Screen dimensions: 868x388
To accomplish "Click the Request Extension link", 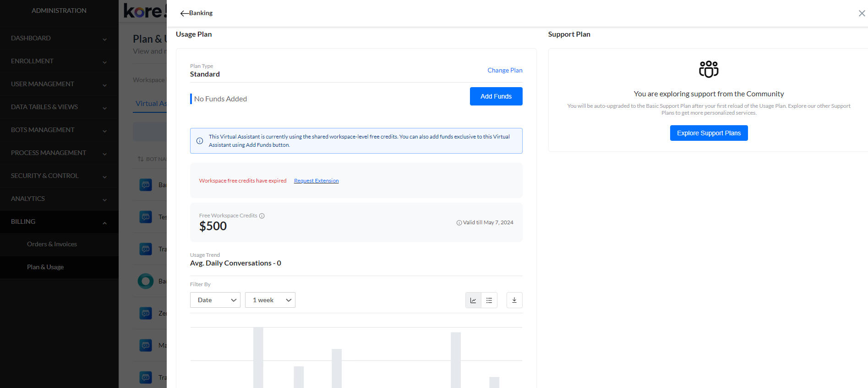I will [x=316, y=181].
